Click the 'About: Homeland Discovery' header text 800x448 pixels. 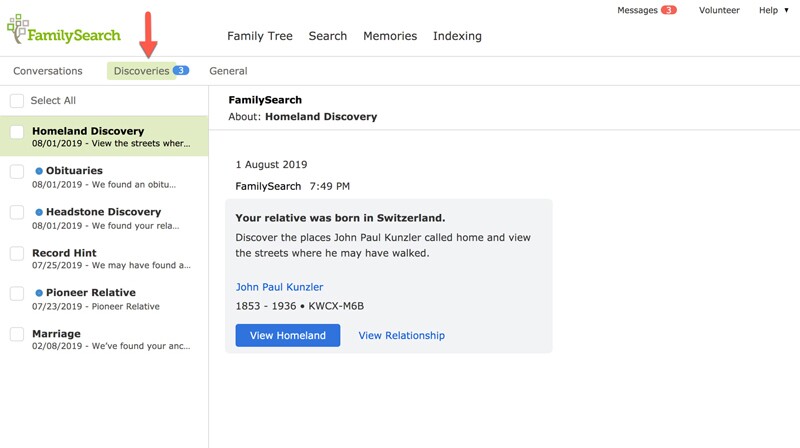(303, 116)
